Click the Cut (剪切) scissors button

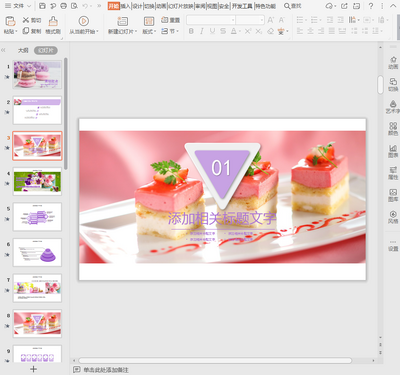click(x=32, y=20)
